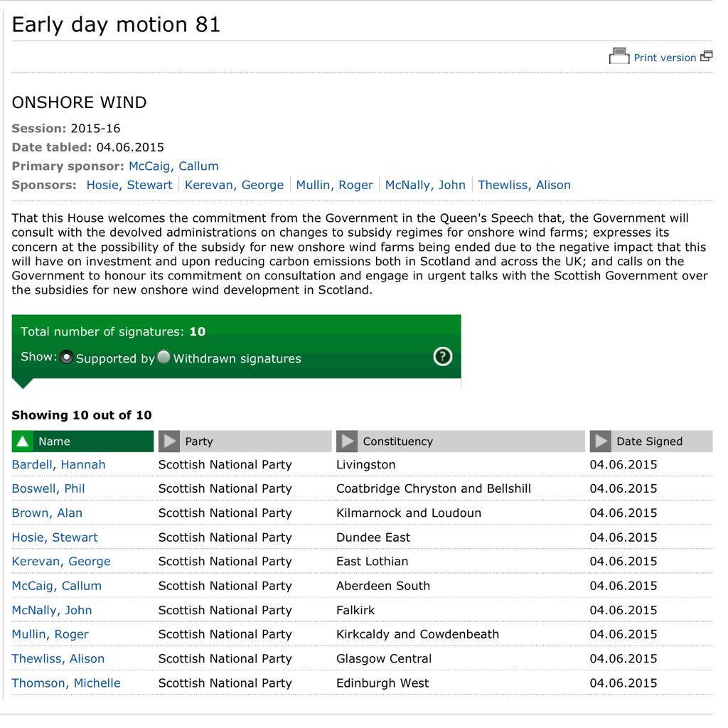728x728 pixels.
Task: Open Kerevan, George in the signatures table
Action: [61, 562]
